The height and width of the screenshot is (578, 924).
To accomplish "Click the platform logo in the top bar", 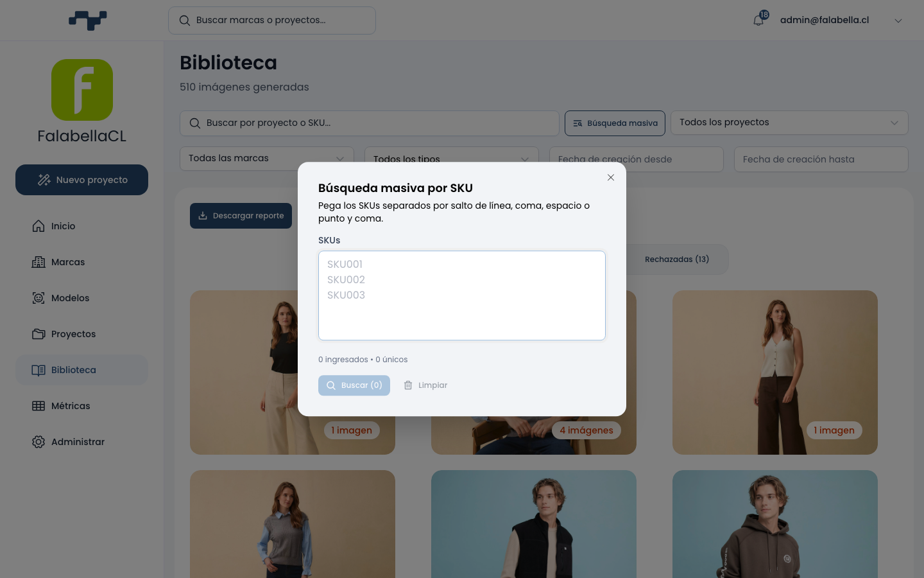I will [88, 21].
